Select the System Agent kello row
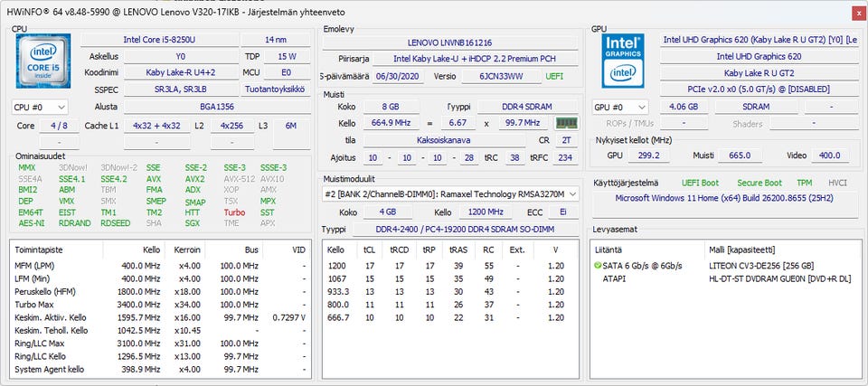This screenshot has width=868, height=386. coord(161,370)
